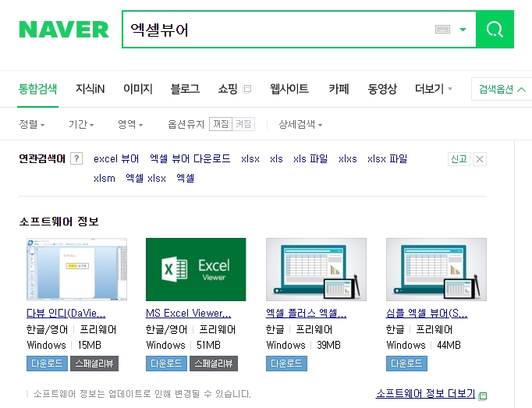Click related search 'excel 뷰어'
The image size is (532, 408).
pyautogui.click(x=116, y=159)
